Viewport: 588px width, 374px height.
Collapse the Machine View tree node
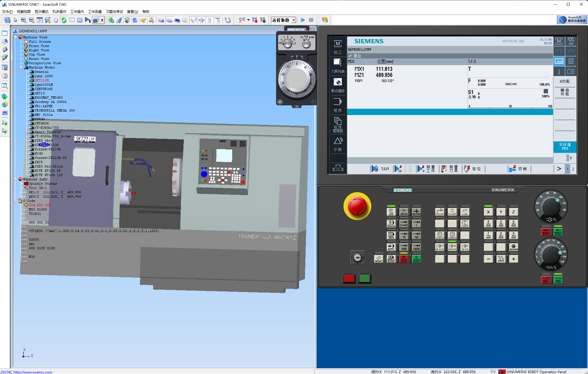tap(15, 37)
